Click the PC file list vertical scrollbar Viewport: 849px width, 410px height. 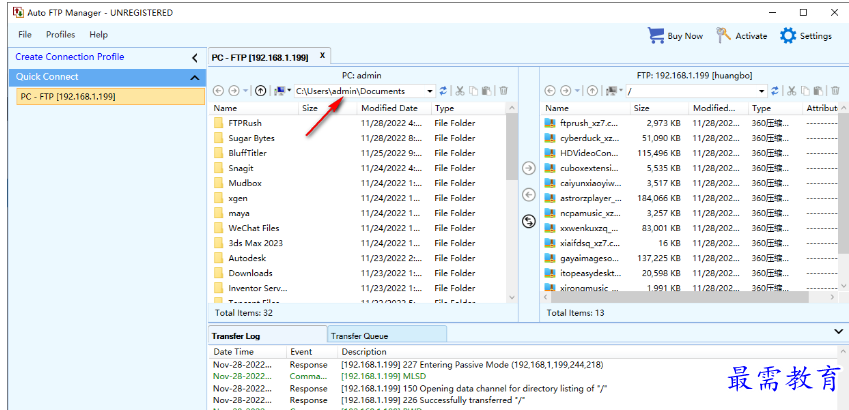pyautogui.click(x=512, y=146)
